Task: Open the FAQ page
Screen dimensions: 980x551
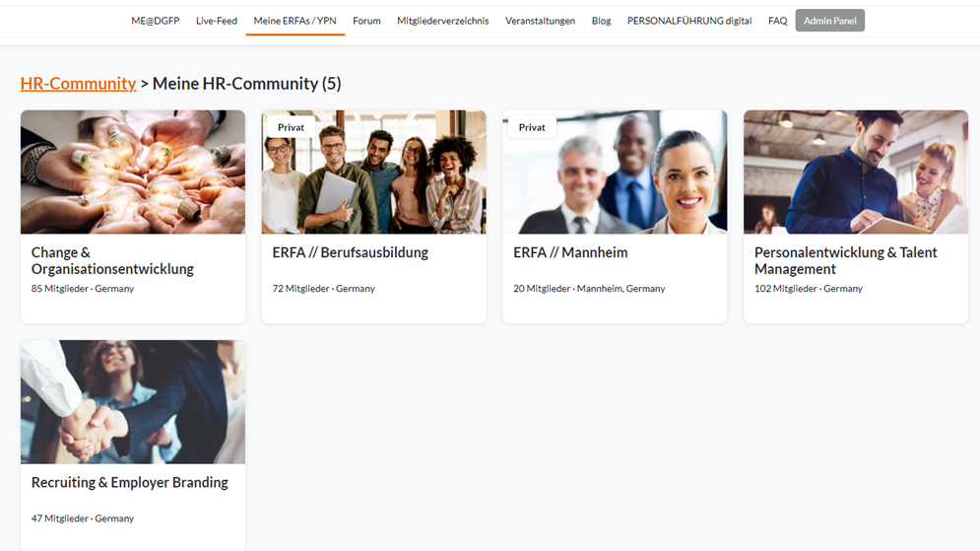Action: (777, 21)
